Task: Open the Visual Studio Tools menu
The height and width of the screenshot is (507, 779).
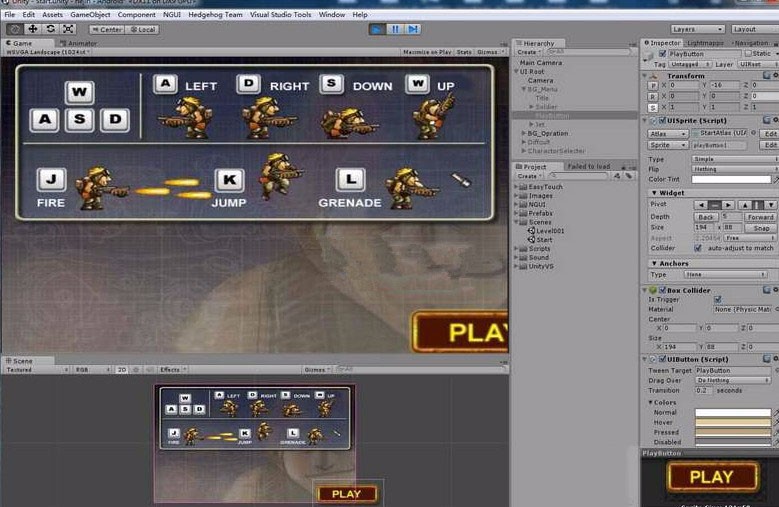Action: coord(280,14)
